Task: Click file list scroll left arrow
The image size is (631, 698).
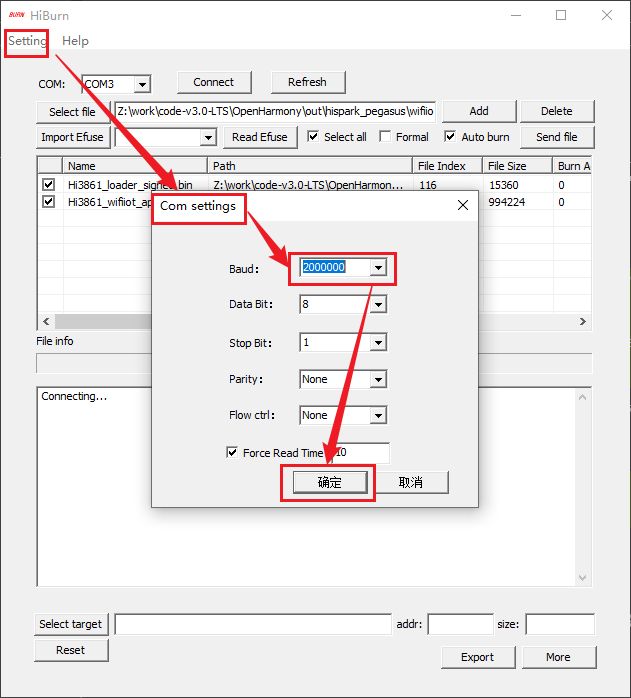Action: tap(46, 321)
